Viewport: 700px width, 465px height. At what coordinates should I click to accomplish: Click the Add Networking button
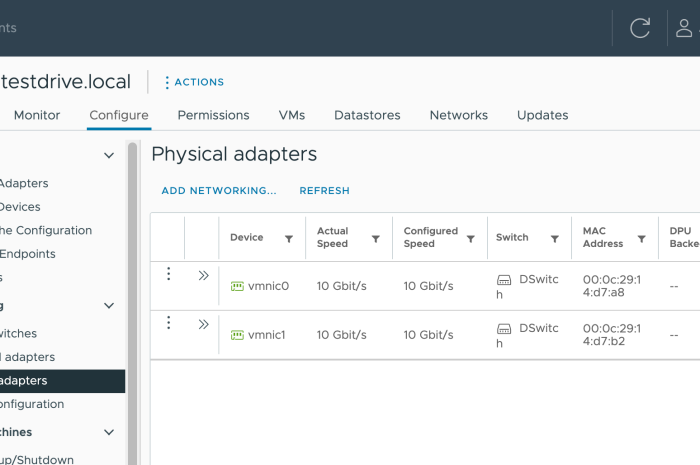[x=219, y=190]
